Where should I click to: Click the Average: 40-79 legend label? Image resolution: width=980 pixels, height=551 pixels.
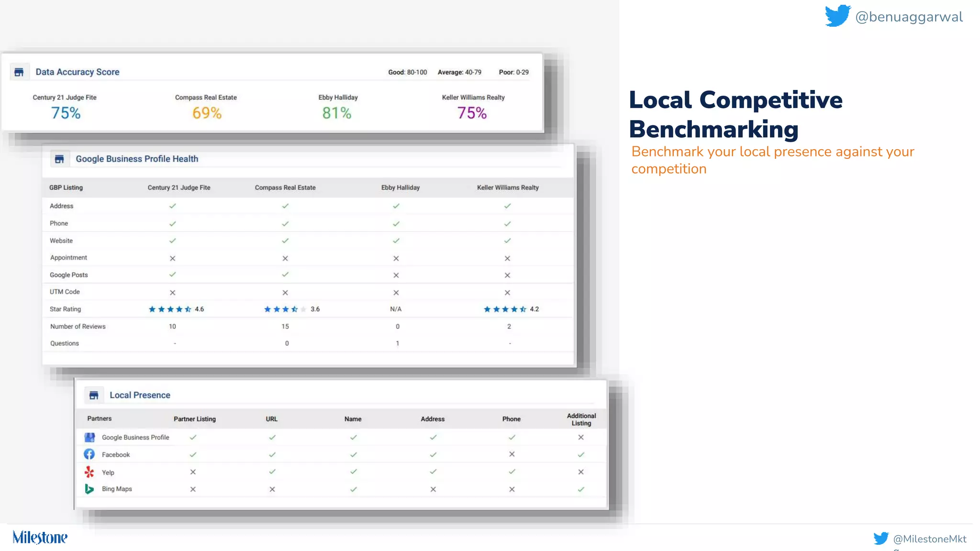(459, 73)
